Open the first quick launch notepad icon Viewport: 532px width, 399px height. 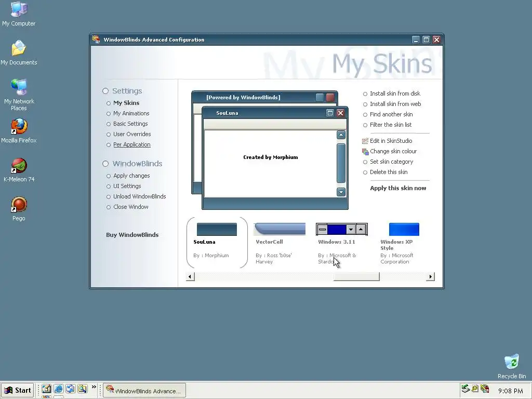click(46, 389)
